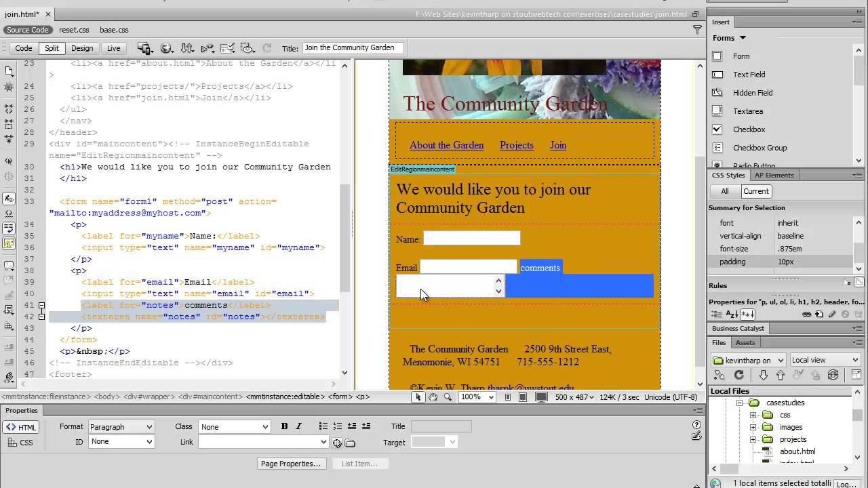The height and width of the screenshot is (488, 868).
Task: Switch Properties inspector to CSS mode
Action: tap(21, 443)
